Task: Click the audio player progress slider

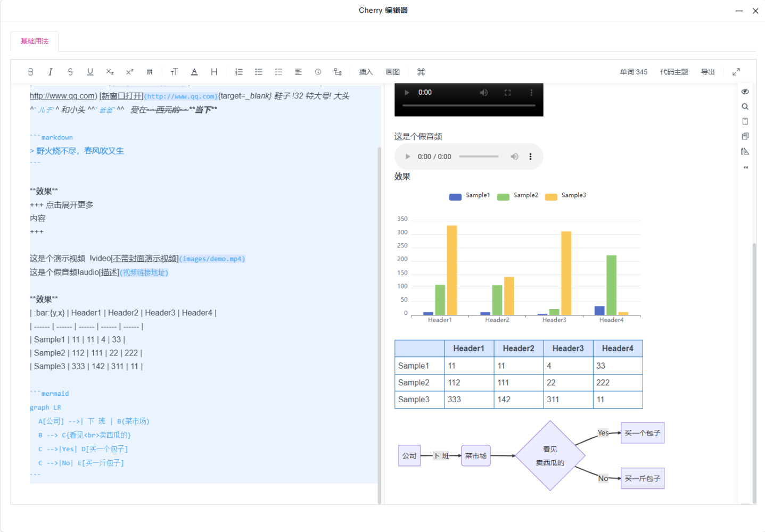Action: (479, 156)
